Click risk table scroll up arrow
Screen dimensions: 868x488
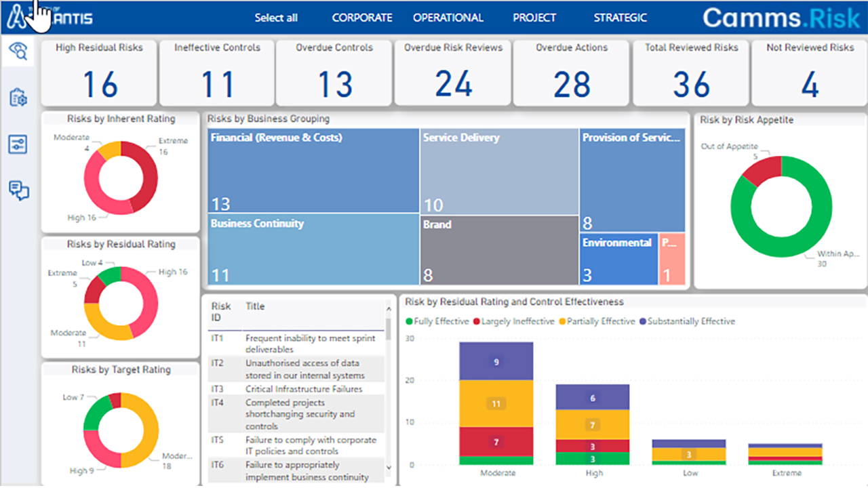click(x=389, y=310)
